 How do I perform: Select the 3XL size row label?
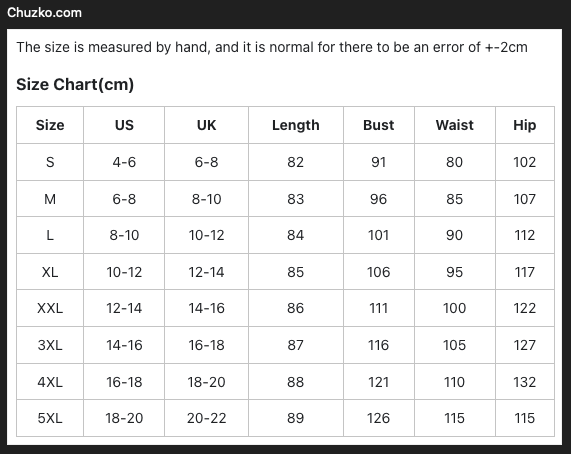(x=50, y=345)
